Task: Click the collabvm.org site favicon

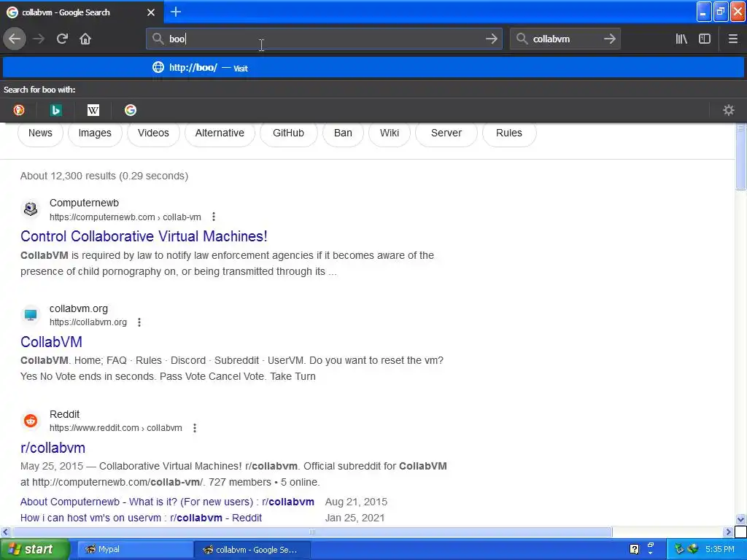Action: [x=31, y=315]
